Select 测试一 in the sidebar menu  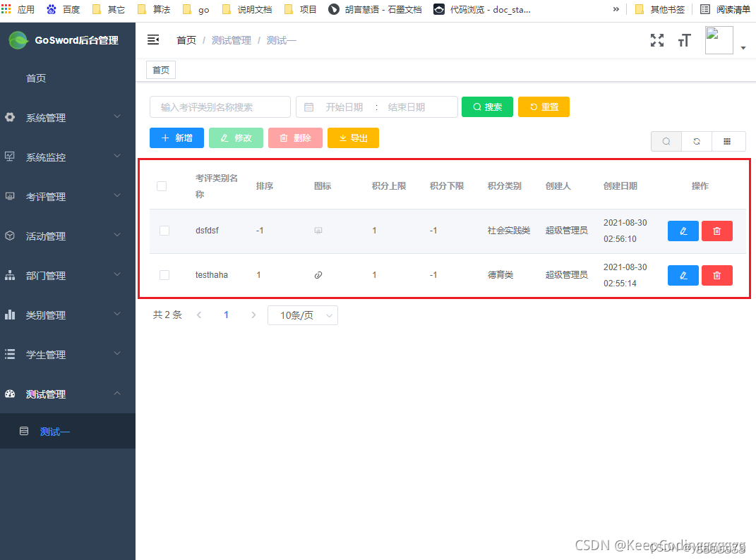coord(55,431)
